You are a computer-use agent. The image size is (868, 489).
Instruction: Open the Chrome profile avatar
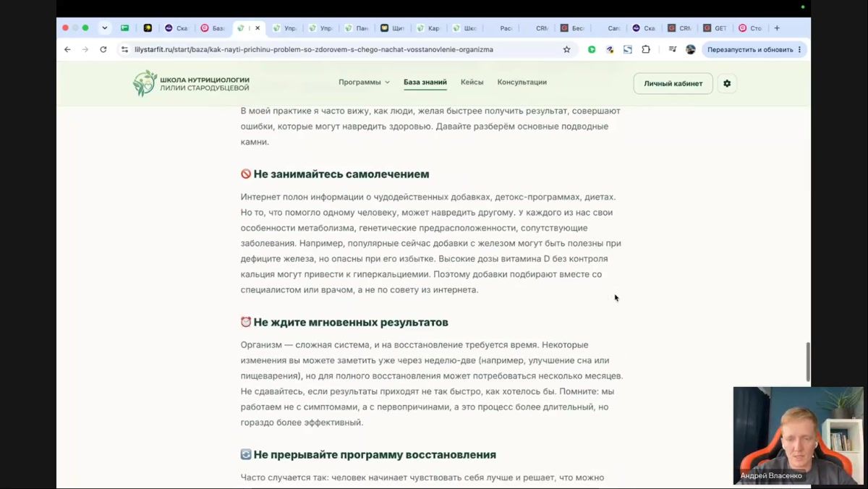pyautogui.click(x=691, y=49)
